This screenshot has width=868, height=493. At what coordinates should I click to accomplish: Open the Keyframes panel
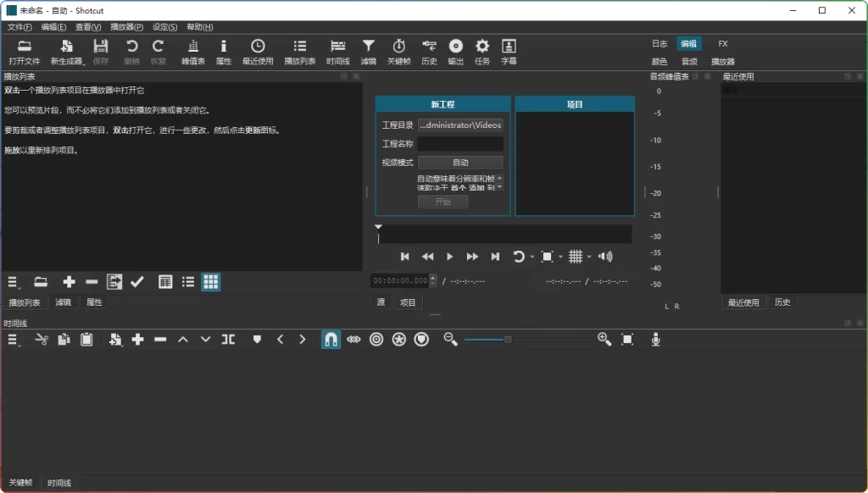(398, 51)
